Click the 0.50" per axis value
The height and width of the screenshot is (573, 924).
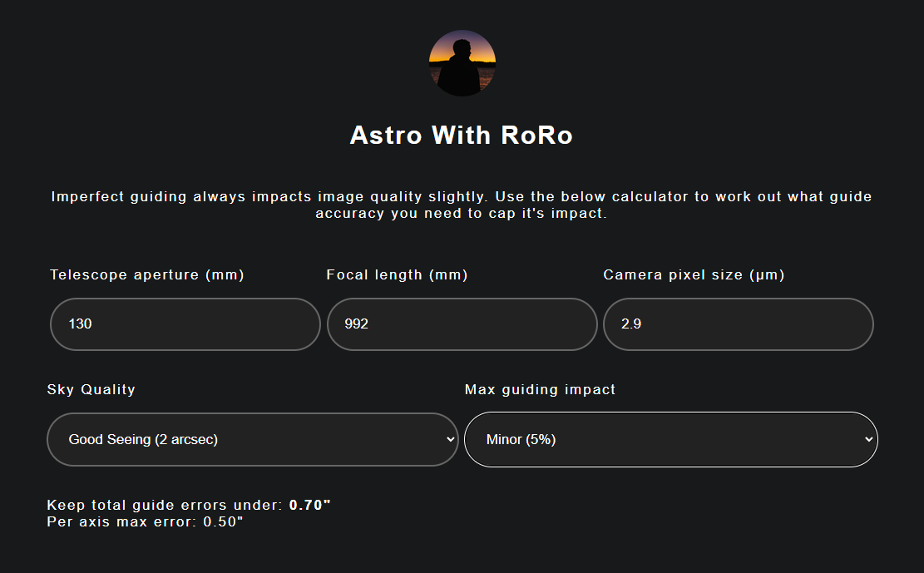(223, 521)
